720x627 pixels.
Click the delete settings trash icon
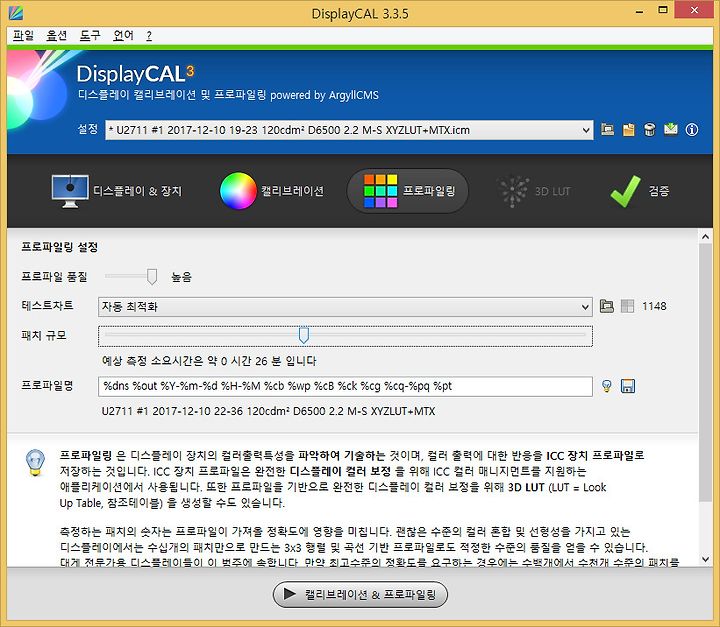coord(649,130)
